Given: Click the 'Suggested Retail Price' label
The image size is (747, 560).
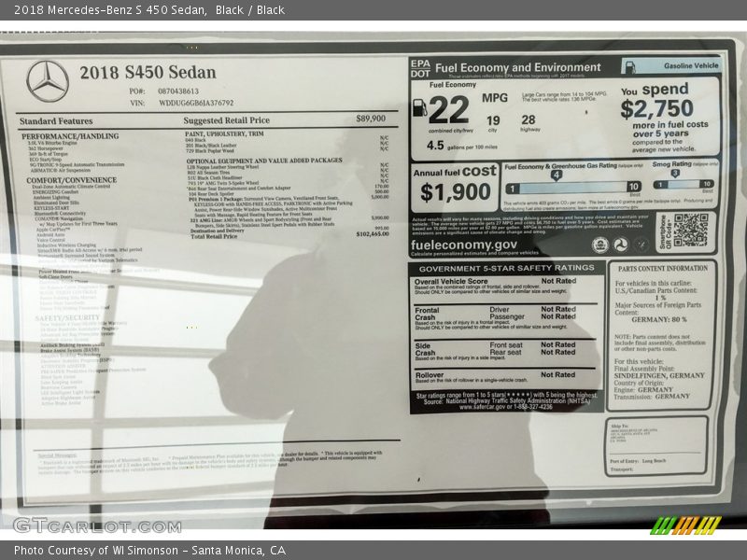Looking at the screenshot, I should pyautogui.click(x=226, y=120).
